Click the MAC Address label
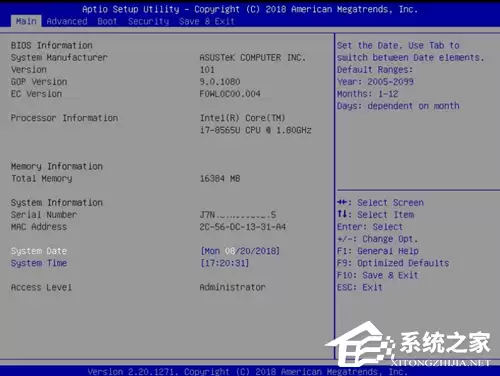Viewport: 500px width, 376px height. pyautogui.click(x=39, y=227)
